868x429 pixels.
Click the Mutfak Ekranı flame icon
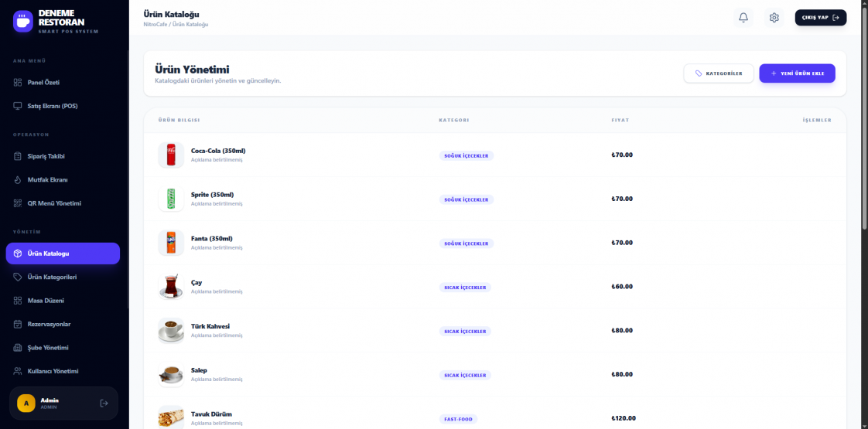click(x=18, y=180)
